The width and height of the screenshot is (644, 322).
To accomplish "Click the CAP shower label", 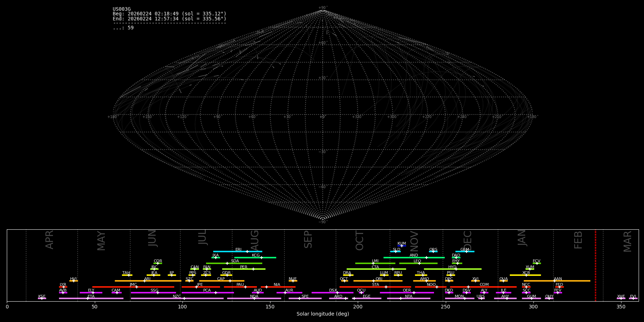I will (x=221, y=279).
